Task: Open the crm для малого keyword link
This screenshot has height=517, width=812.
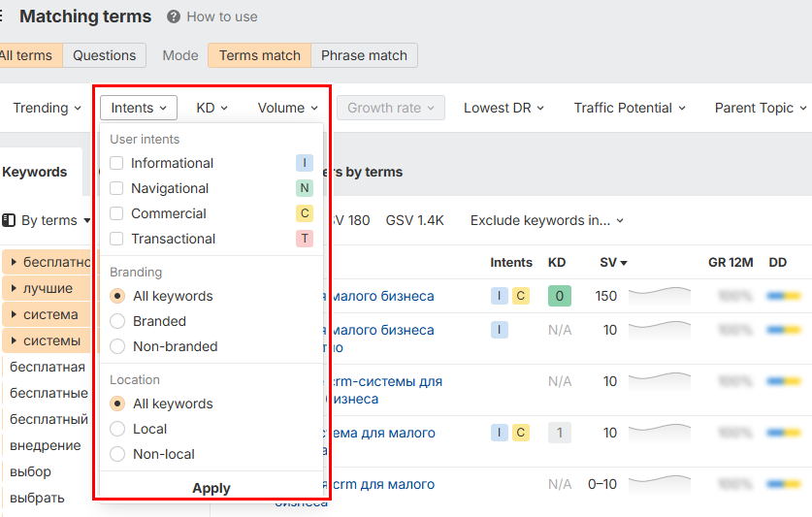Action: click(x=382, y=484)
